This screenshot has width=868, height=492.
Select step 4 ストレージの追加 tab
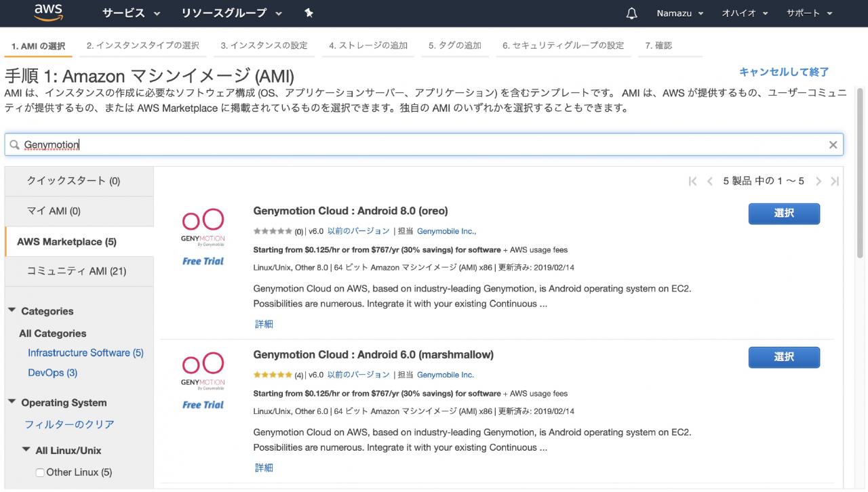click(368, 45)
